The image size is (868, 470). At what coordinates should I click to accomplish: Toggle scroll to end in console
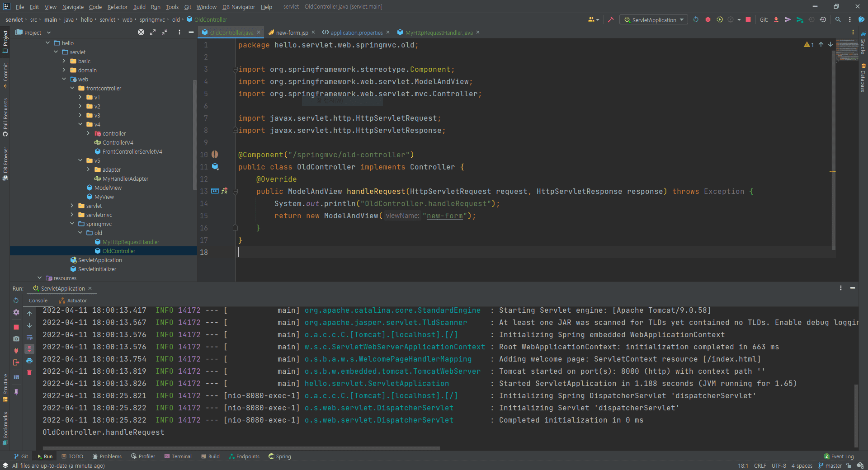coord(29,349)
